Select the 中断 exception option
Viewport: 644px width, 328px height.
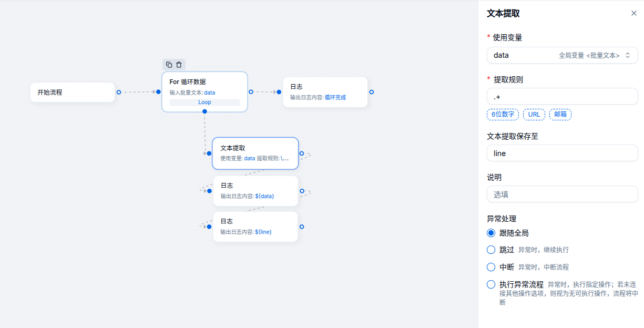coord(491,267)
